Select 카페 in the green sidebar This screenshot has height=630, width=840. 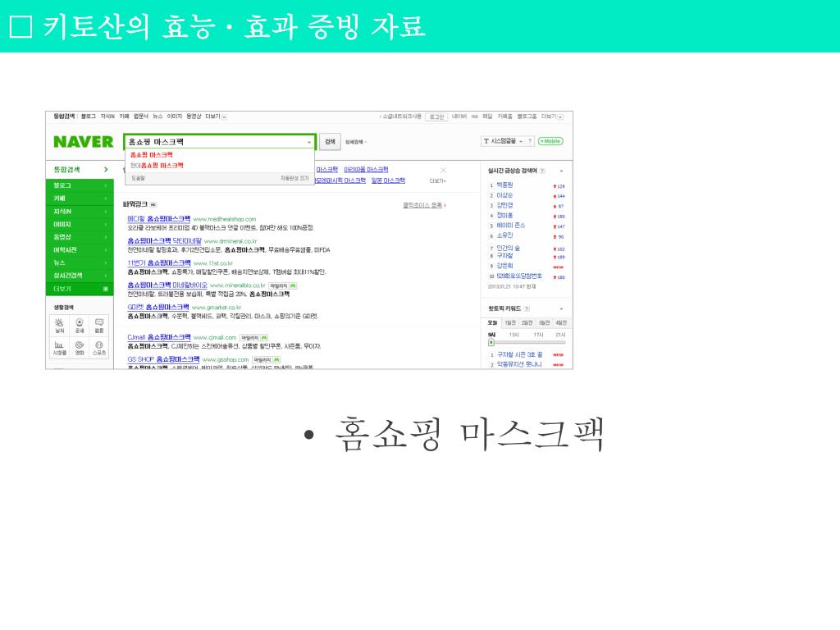pos(80,199)
